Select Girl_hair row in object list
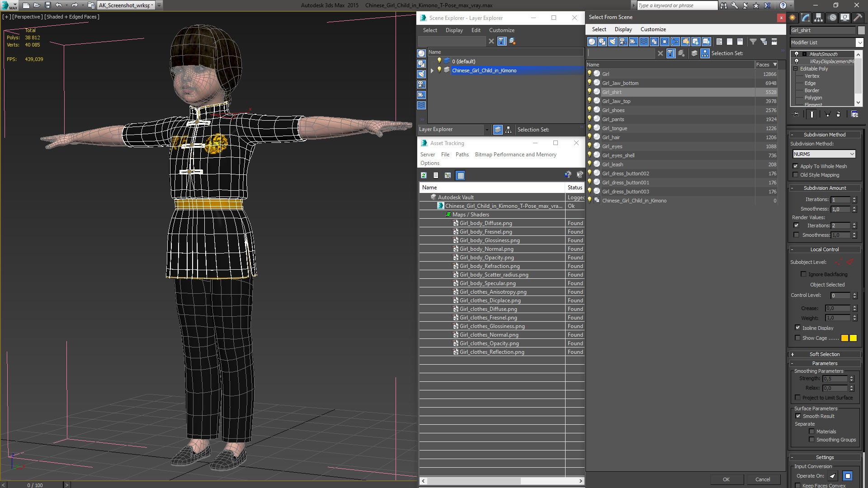The width and height of the screenshot is (868, 488). (682, 137)
